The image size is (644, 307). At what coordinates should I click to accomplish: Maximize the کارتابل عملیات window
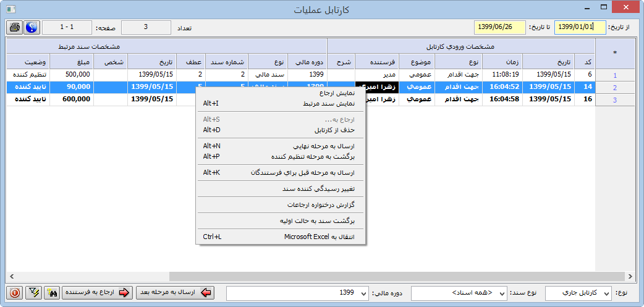click(x=601, y=9)
